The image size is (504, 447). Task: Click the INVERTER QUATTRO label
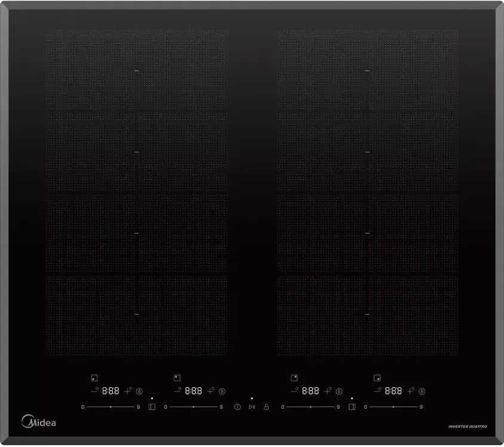pyautogui.click(x=468, y=427)
